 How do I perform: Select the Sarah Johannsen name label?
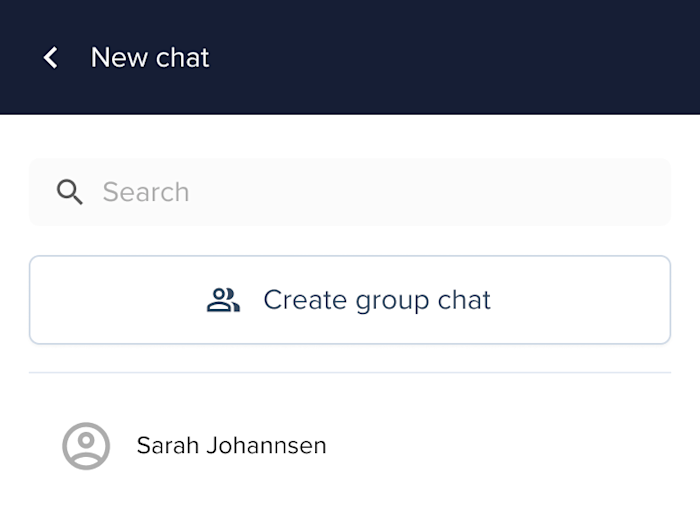231,446
